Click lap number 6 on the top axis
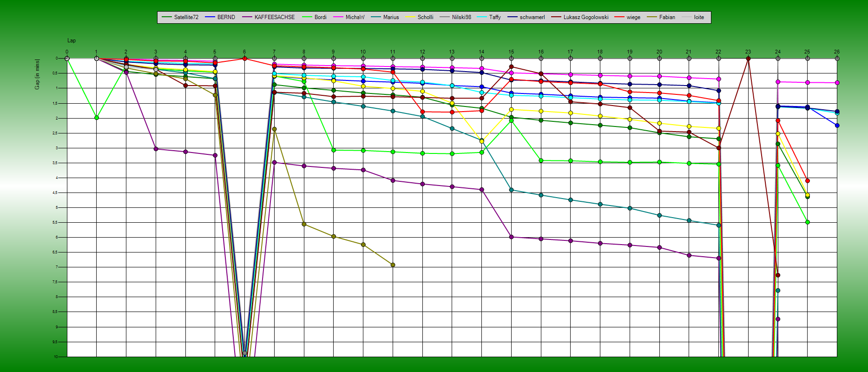This screenshot has width=868, height=372. (x=244, y=52)
